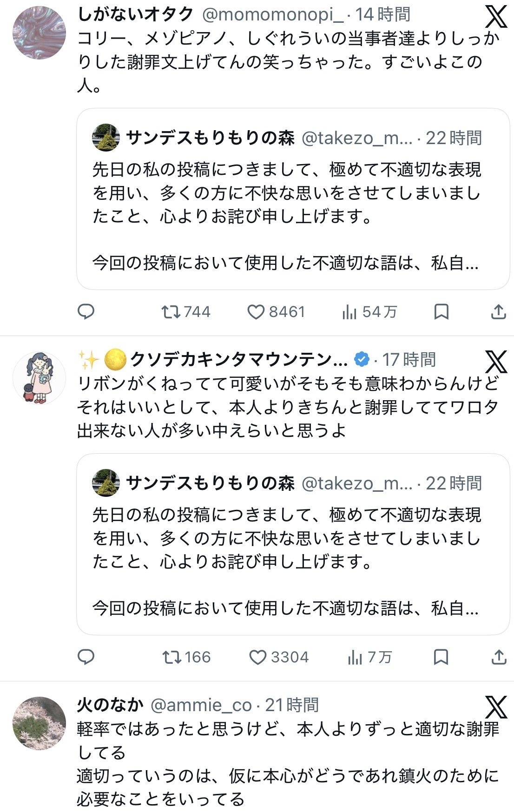This screenshot has width=514, height=812.
Task: Open the @momomonopi_ handle link
Action: [x=273, y=15]
